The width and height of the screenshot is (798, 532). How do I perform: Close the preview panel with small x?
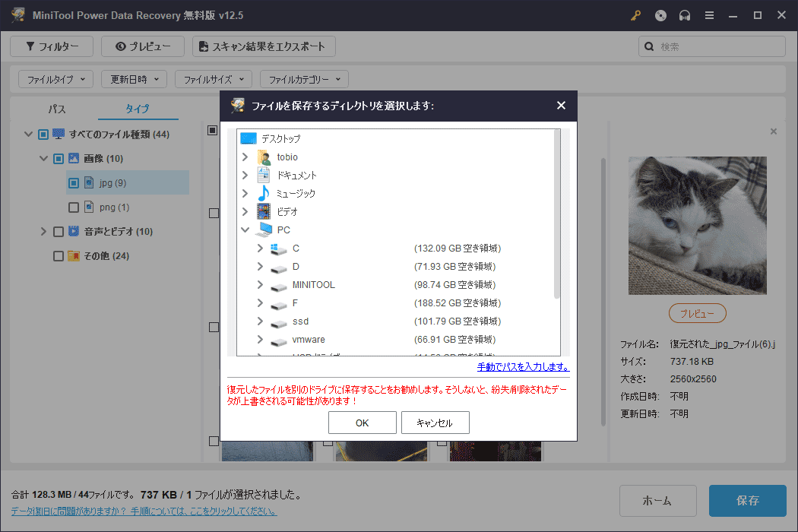(774, 131)
